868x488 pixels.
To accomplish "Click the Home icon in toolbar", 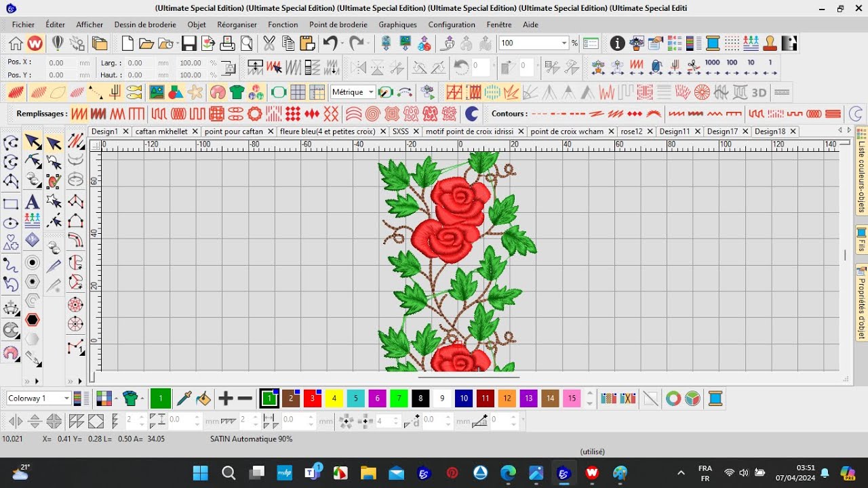I will pyautogui.click(x=16, y=43).
